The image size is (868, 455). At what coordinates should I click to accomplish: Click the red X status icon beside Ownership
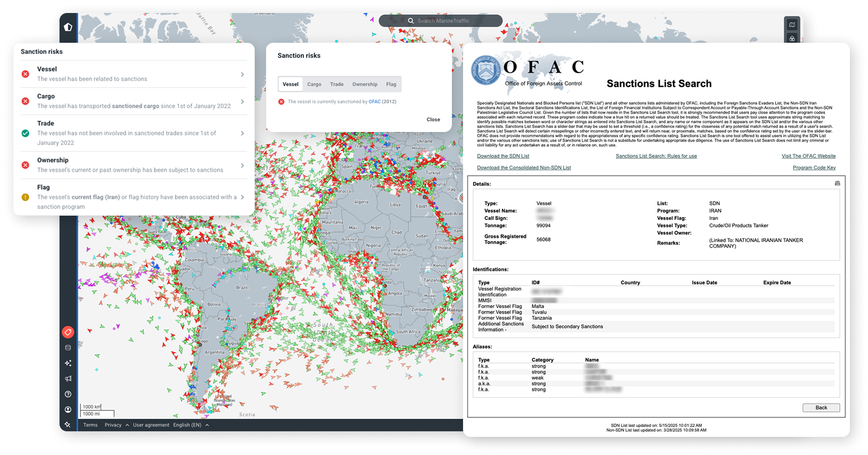pos(26,165)
